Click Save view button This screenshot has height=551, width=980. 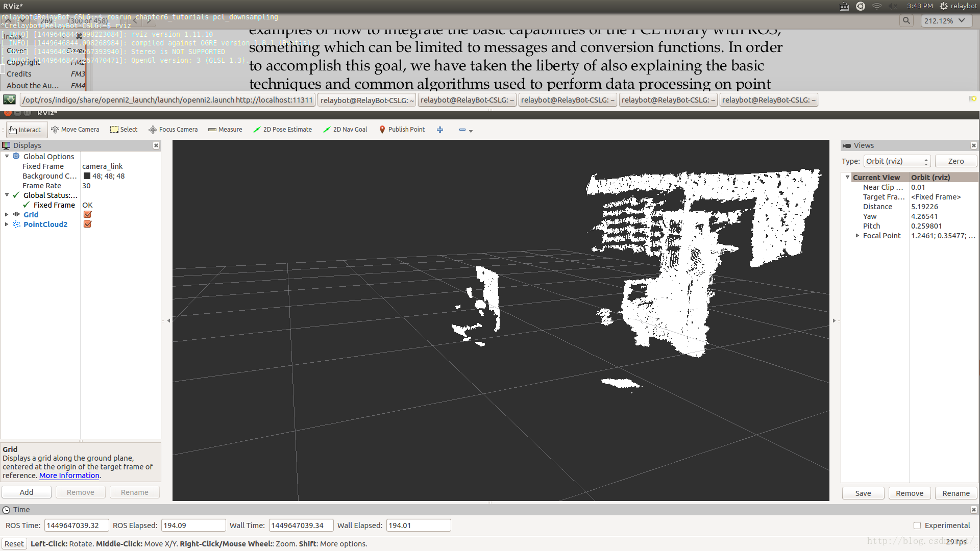(863, 493)
